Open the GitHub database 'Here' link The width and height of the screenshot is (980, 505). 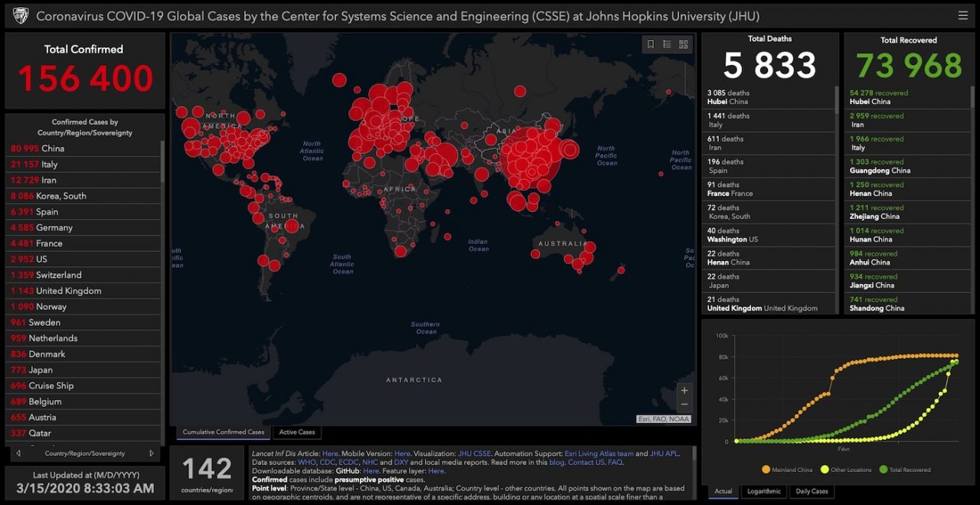coord(371,471)
